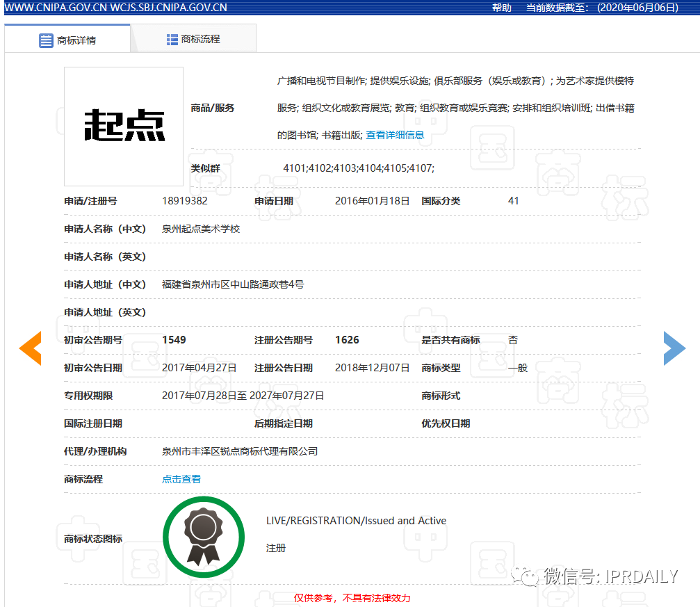
Task: Open the 商标详情 tab
Action: click(x=67, y=40)
